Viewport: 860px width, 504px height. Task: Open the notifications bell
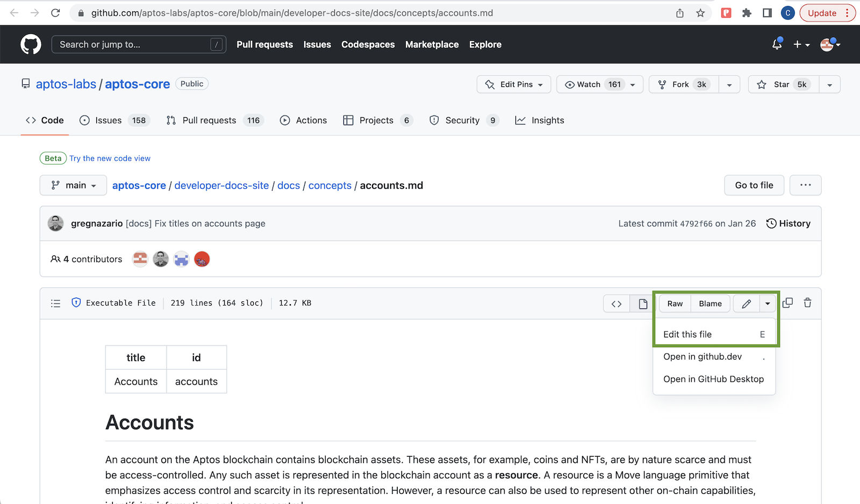pyautogui.click(x=777, y=45)
